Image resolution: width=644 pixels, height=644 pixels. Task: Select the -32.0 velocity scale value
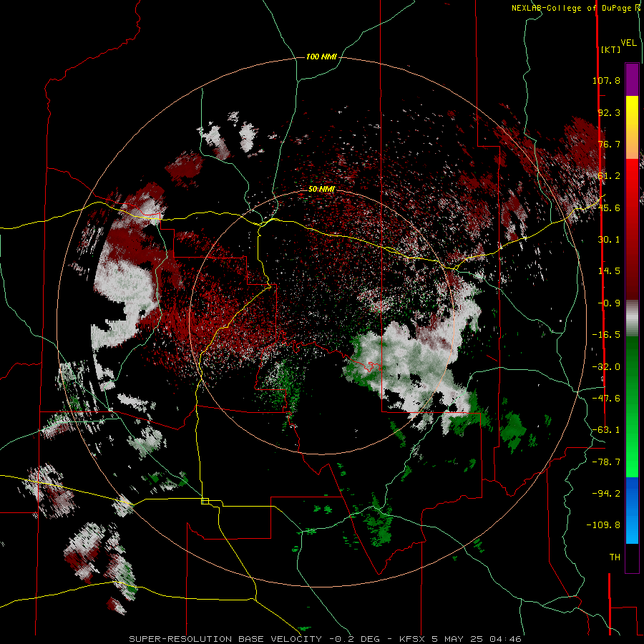click(606, 367)
